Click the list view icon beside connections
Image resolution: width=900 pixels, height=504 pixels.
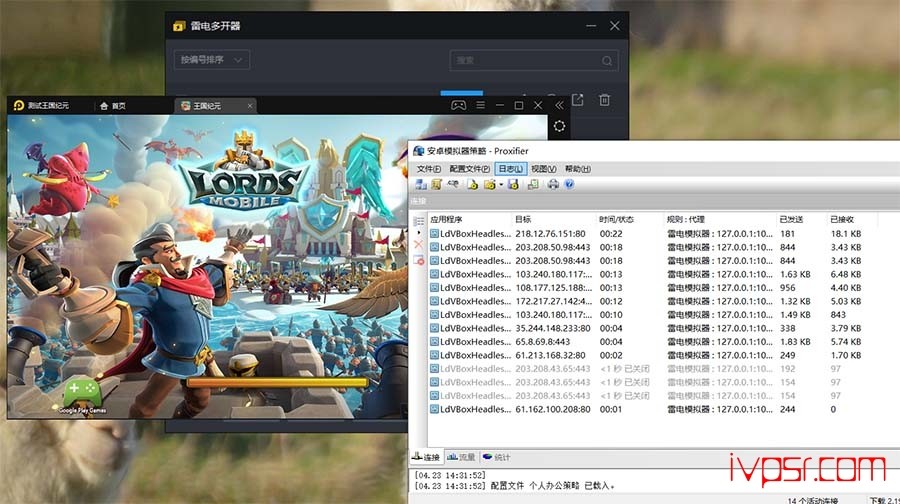418,222
